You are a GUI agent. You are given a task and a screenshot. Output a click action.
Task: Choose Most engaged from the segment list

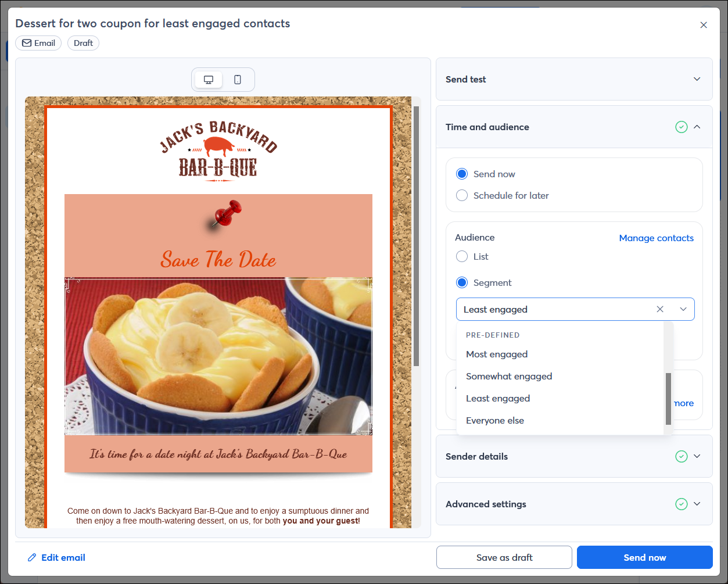497,354
